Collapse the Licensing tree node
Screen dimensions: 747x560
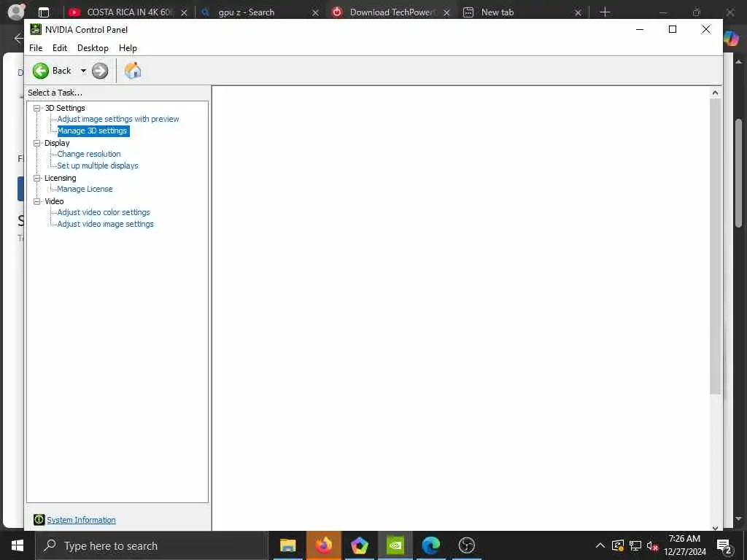tap(36, 178)
